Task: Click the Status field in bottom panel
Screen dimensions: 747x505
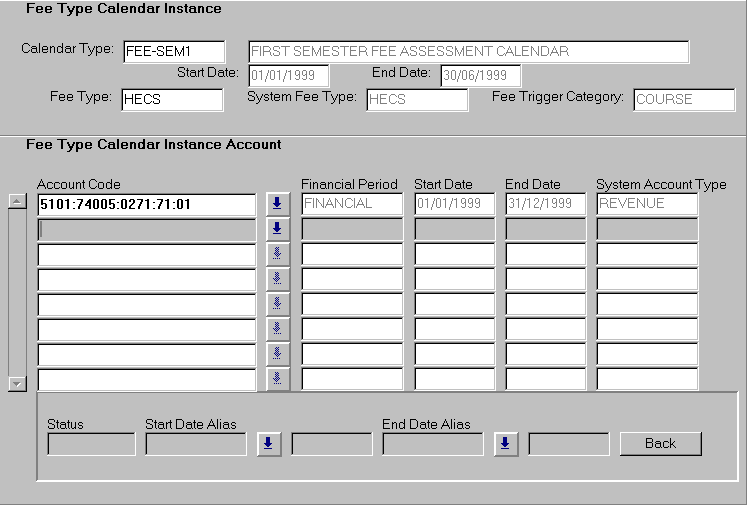Action: coord(91,444)
